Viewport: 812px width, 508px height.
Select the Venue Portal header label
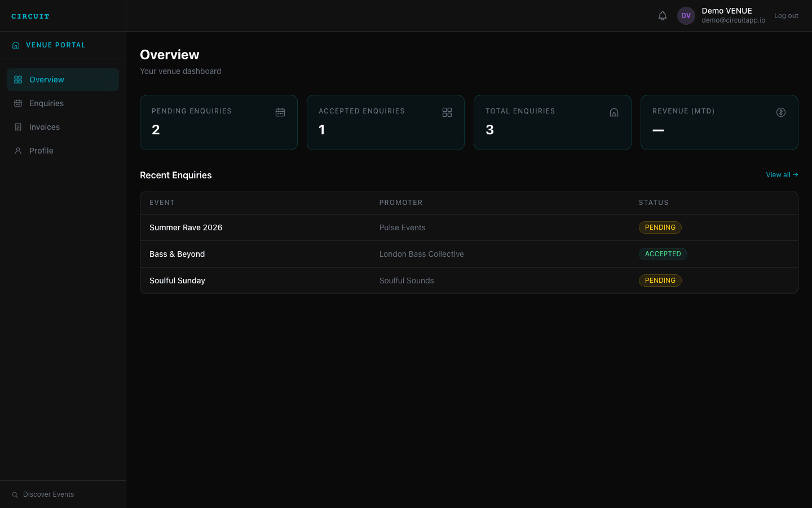tap(56, 45)
